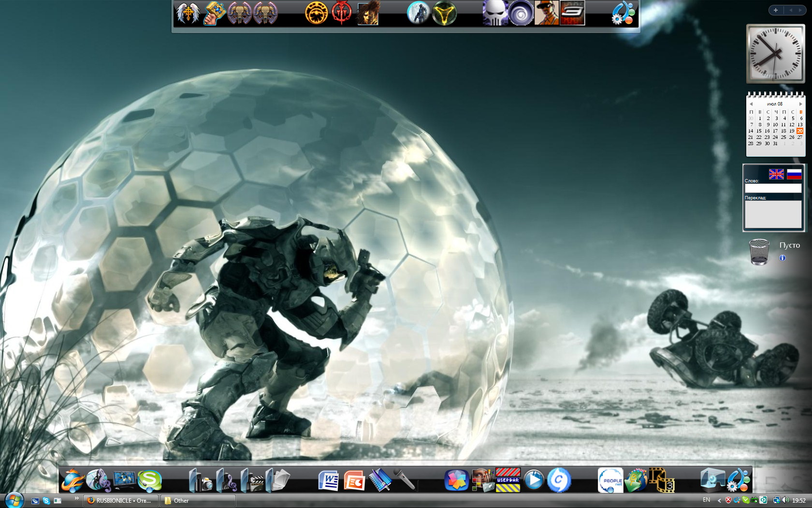Open the Pictures folder with camera
812x508 pixels.
[x=201, y=480]
